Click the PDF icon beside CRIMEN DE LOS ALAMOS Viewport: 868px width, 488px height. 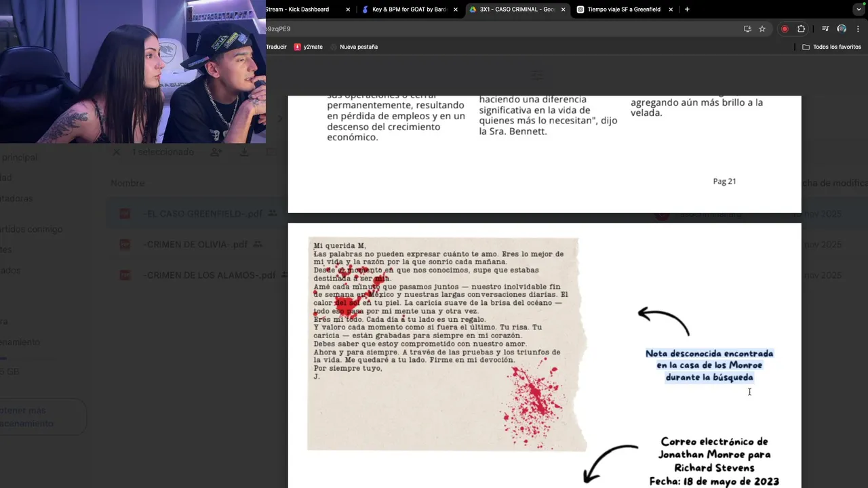click(x=125, y=275)
